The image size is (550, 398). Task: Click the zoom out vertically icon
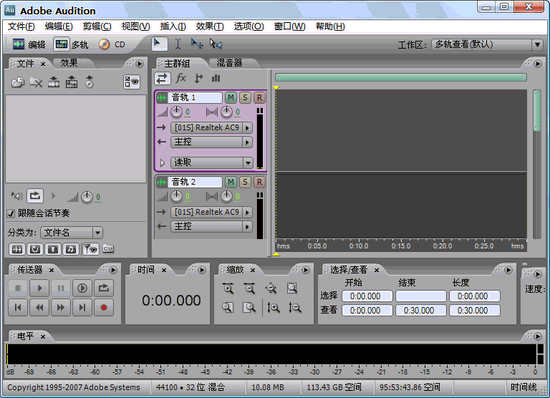pos(295,308)
